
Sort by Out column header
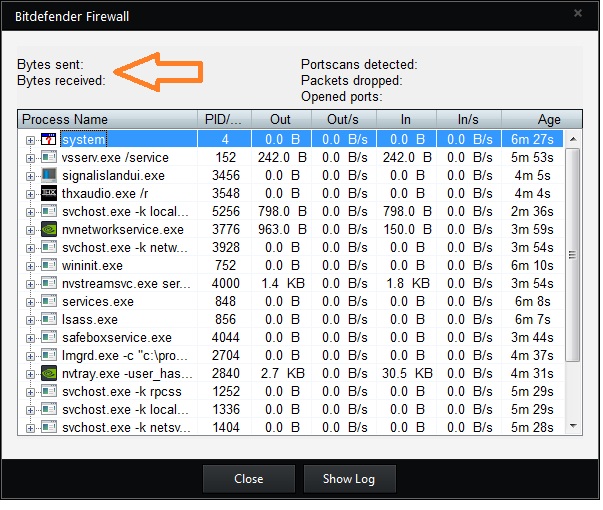point(281,119)
